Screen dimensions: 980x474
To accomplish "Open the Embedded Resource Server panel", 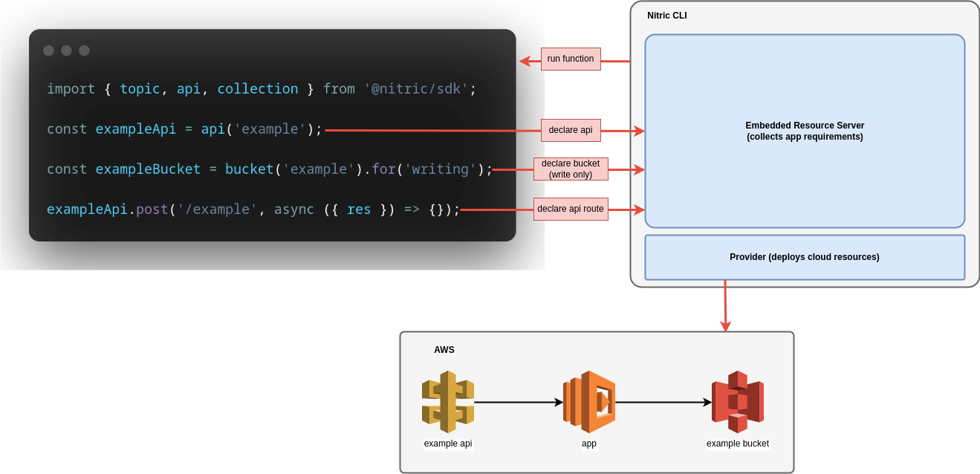I will tap(805, 131).
